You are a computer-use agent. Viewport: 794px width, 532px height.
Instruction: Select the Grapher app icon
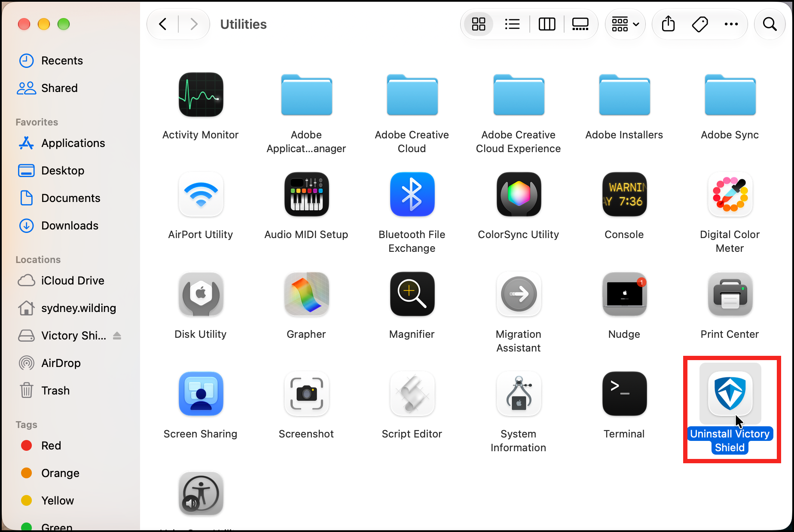(306, 294)
